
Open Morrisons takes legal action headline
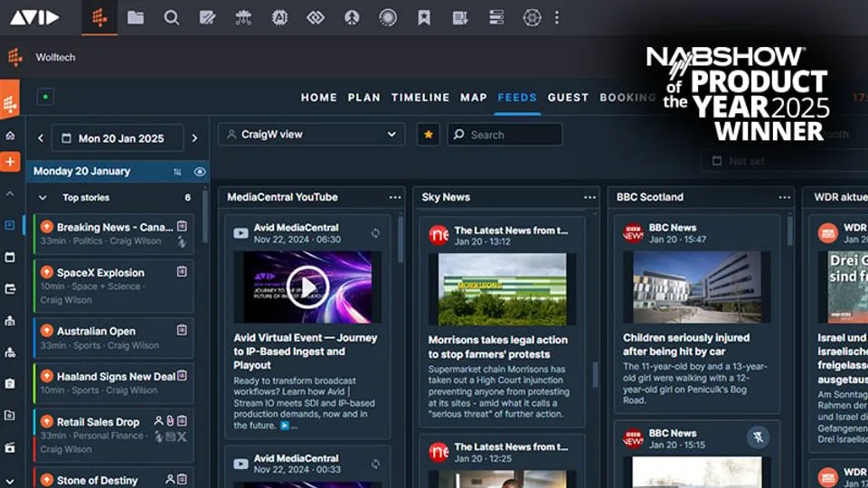(497, 347)
